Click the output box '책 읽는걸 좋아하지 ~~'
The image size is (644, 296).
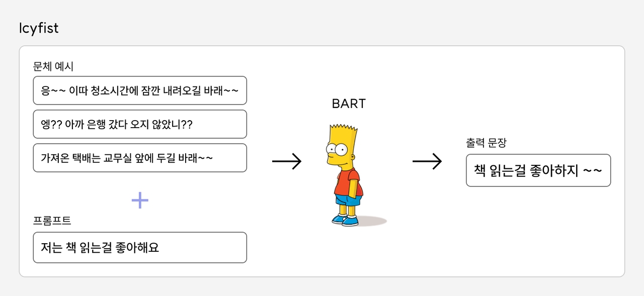pos(538,170)
